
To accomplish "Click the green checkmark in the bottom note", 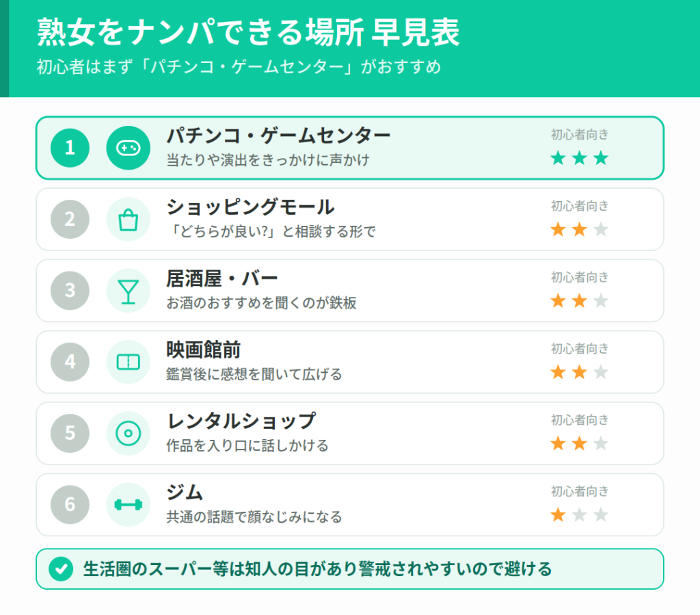I will point(61,569).
